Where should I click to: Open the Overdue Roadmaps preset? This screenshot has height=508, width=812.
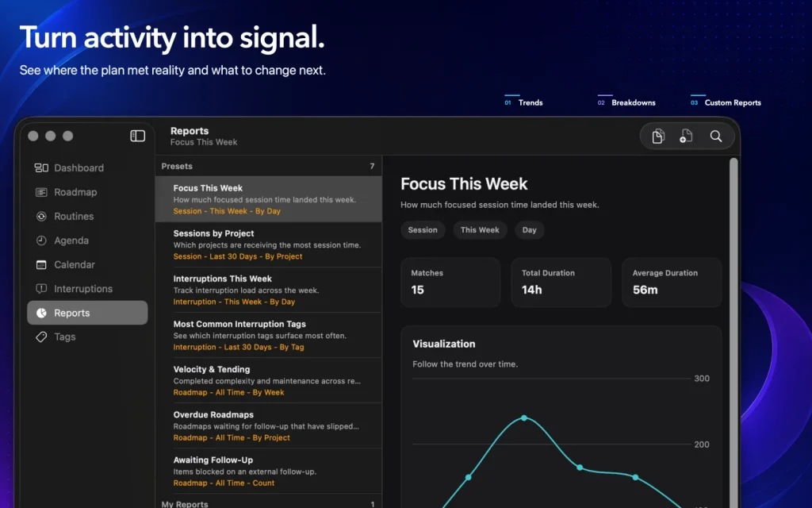point(268,426)
